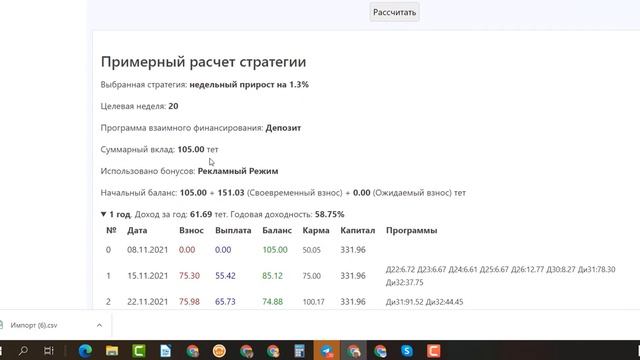This screenshot has width=640, height=360.
Task: Select the date 15.11.2021 cell
Action: click(147, 276)
